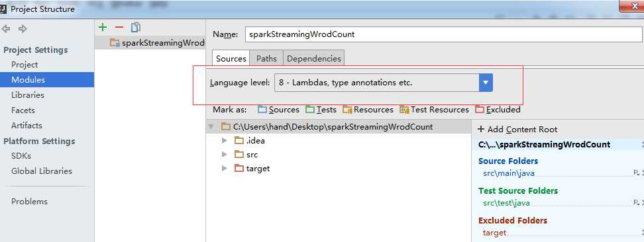Mark folder as Resources
The height and width of the screenshot is (242, 644).
click(x=368, y=110)
